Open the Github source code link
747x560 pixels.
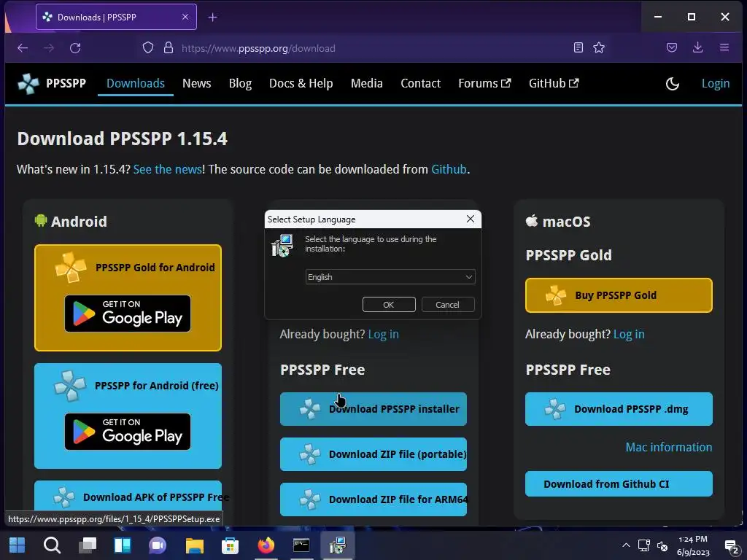tap(449, 169)
